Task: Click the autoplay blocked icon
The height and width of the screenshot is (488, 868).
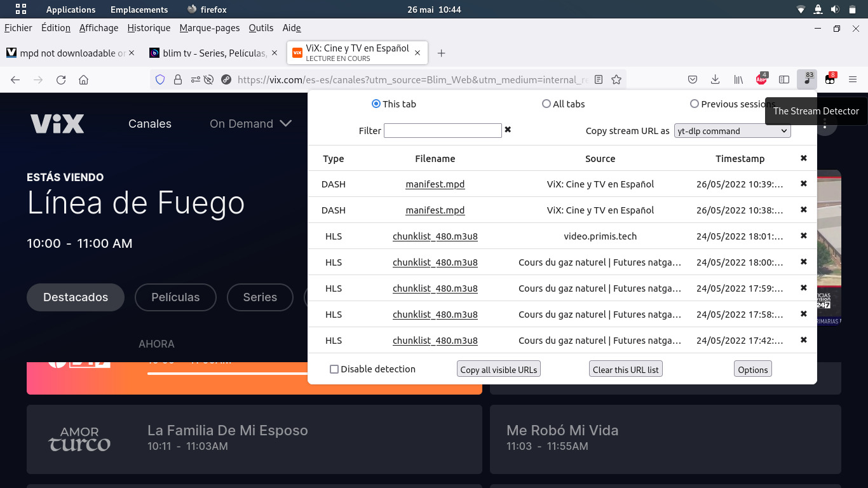Action: tap(208, 79)
